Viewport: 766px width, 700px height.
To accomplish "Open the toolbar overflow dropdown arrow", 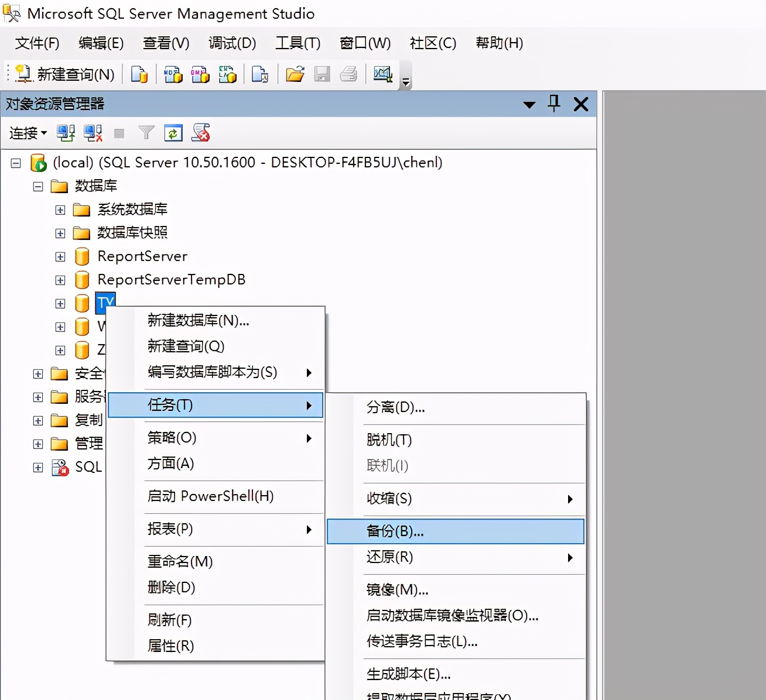I will pyautogui.click(x=405, y=82).
